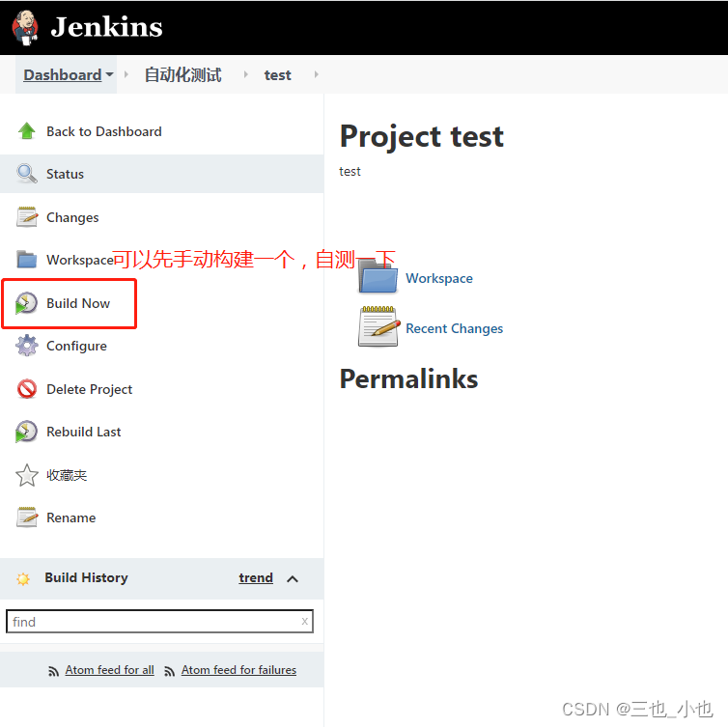728x727 pixels.
Task: Choose Delete Project in the sidebar
Action: (89, 389)
